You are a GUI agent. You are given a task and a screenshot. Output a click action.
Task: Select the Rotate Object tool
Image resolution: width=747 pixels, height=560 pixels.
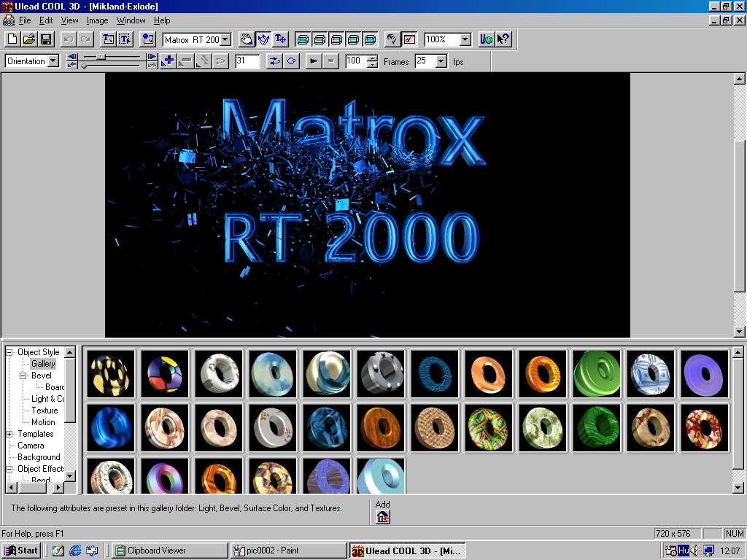263,39
